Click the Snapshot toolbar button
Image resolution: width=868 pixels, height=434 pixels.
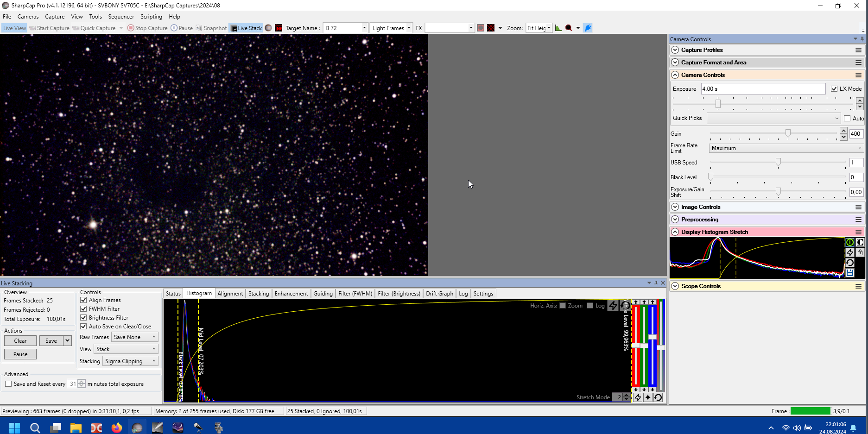click(211, 28)
